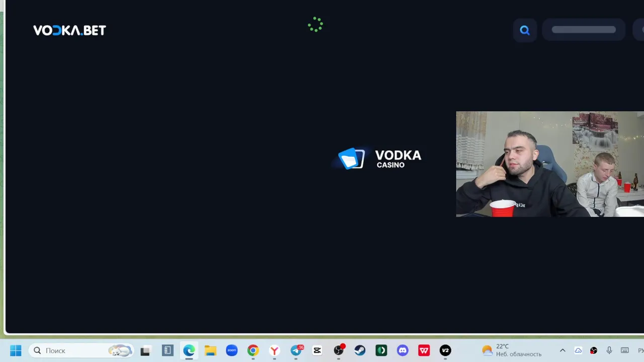Click the red-black tray icon beside the cloud
The width and height of the screenshot is (644, 362).
point(594,350)
